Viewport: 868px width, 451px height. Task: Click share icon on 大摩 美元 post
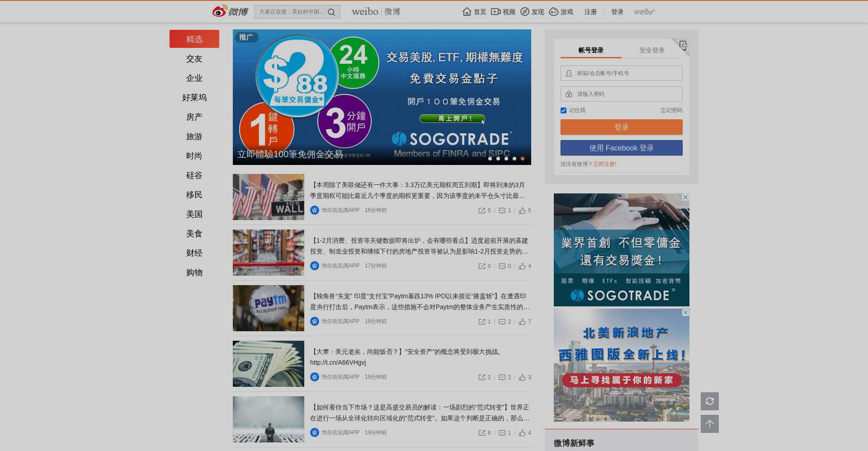tap(482, 377)
